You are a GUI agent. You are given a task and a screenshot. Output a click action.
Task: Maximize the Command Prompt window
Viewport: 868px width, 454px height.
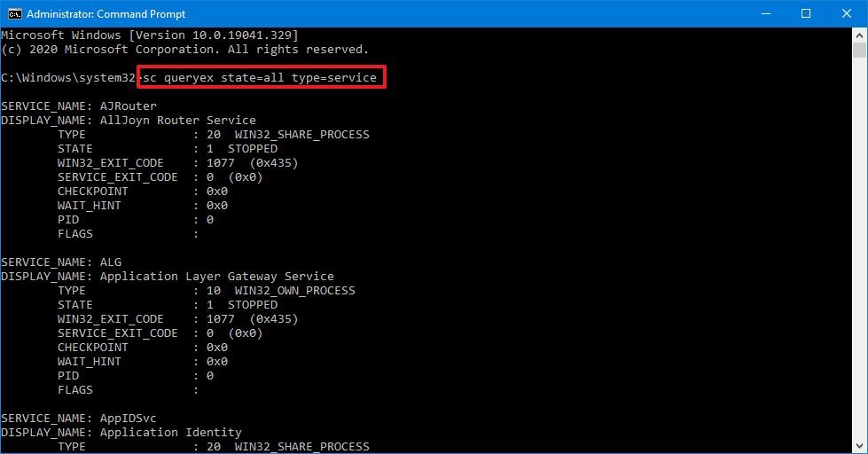click(x=806, y=13)
